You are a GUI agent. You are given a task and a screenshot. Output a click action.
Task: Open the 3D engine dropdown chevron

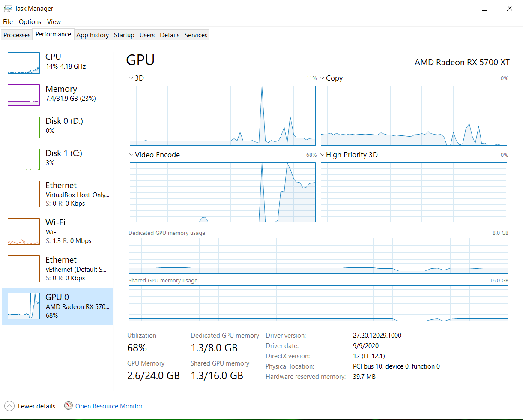point(131,78)
